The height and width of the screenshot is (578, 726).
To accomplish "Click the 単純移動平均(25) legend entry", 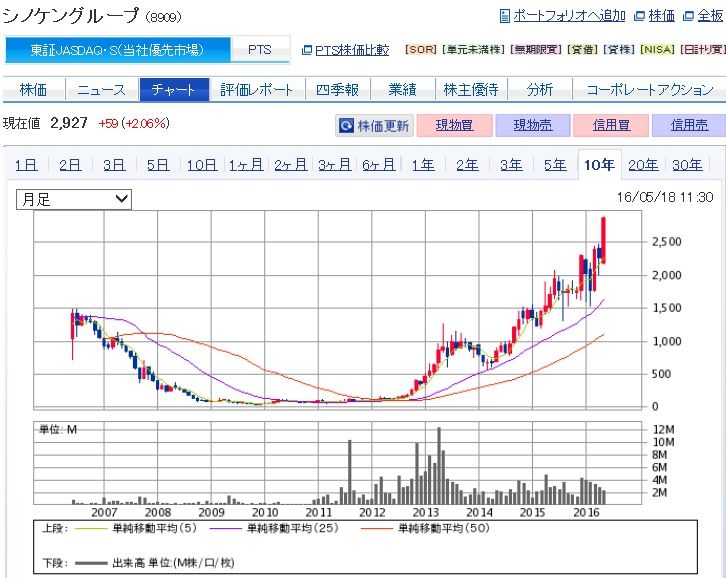I will coord(274,528).
